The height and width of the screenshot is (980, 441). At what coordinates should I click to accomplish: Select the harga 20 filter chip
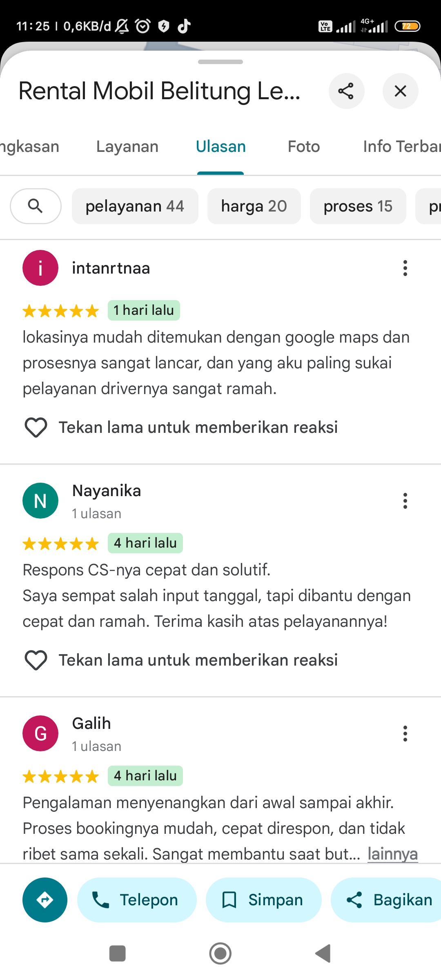point(254,206)
